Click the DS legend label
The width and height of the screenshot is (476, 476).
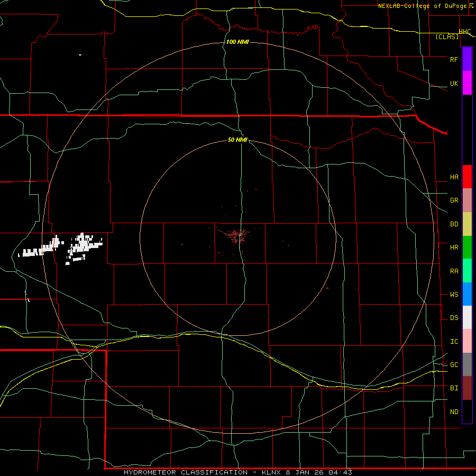coord(454,318)
